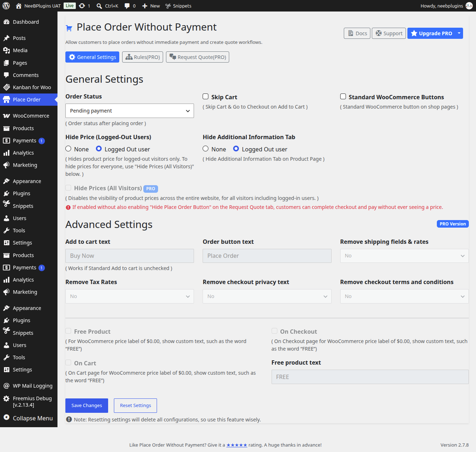
Task: Switch to the General Settings tab
Action: click(92, 57)
